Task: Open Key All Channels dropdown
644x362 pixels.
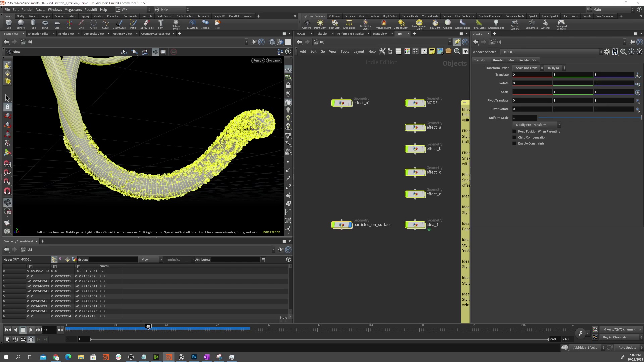Action: [x=621, y=337]
